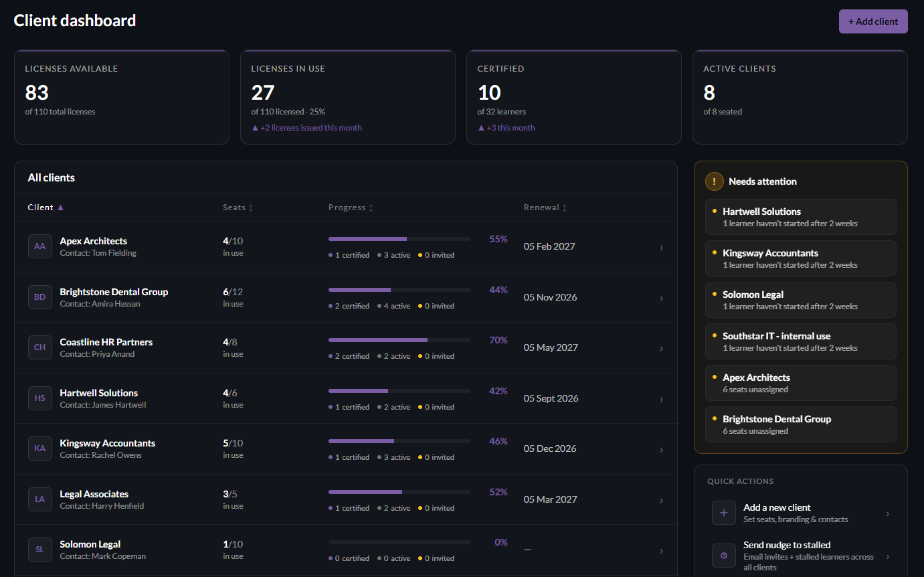This screenshot has width=924, height=577.
Task: Open the Active Clients stats card
Action: (800, 97)
